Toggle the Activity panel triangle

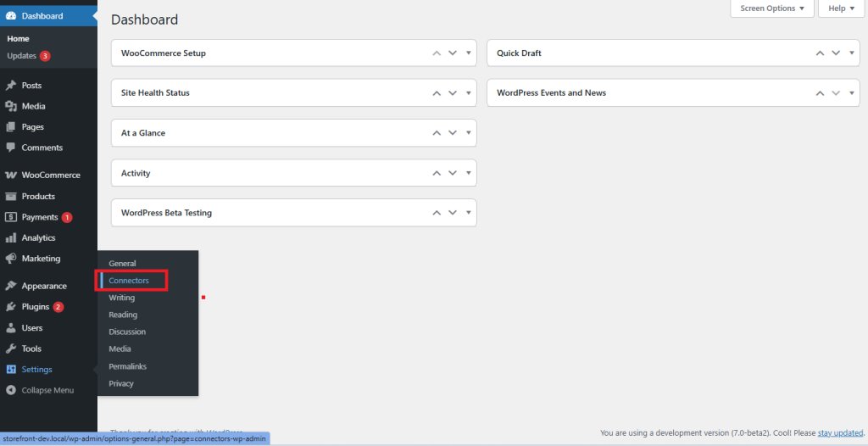pyautogui.click(x=469, y=173)
